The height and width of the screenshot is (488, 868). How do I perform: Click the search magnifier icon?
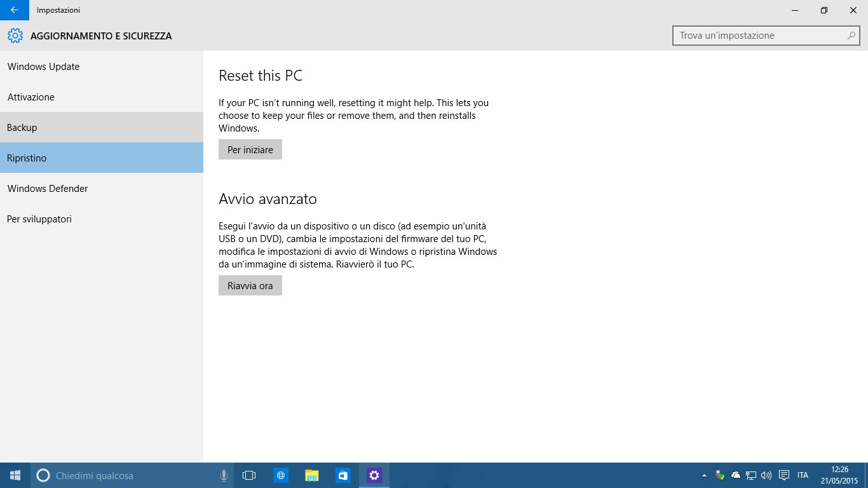click(x=851, y=36)
